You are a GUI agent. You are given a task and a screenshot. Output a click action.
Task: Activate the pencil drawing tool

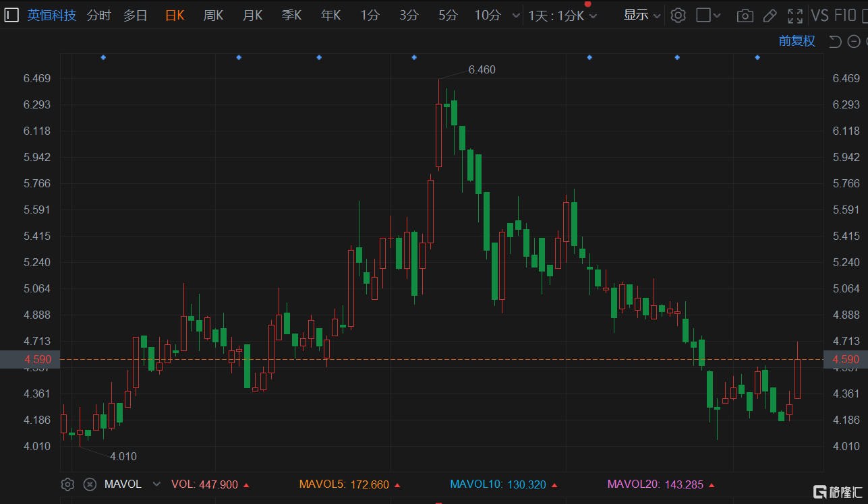click(771, 15)
